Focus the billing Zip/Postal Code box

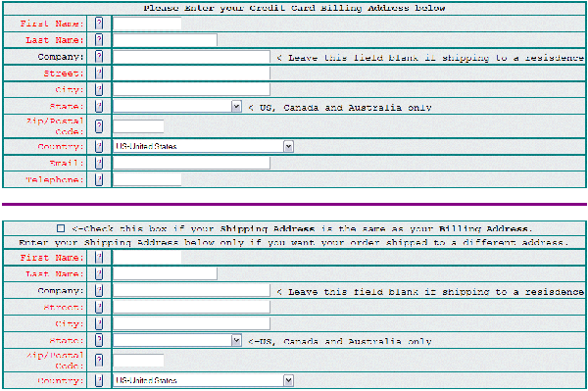point(138,126)
